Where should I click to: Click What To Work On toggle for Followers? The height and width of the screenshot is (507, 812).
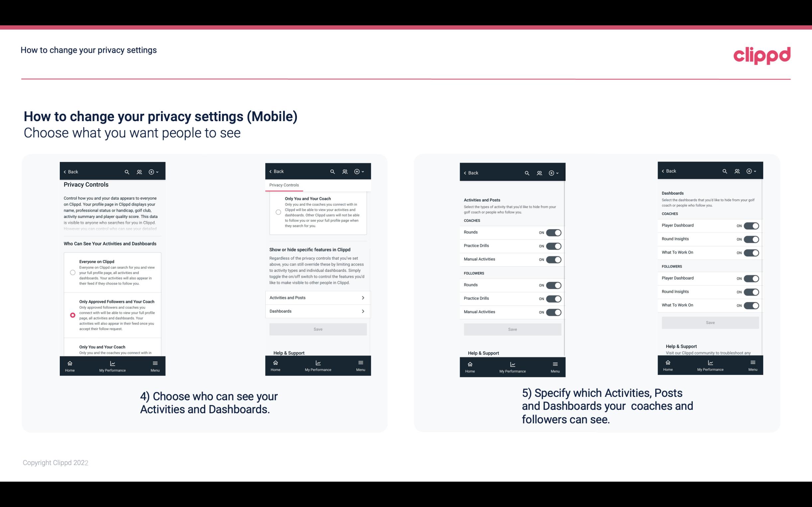(x=751, y=305)
